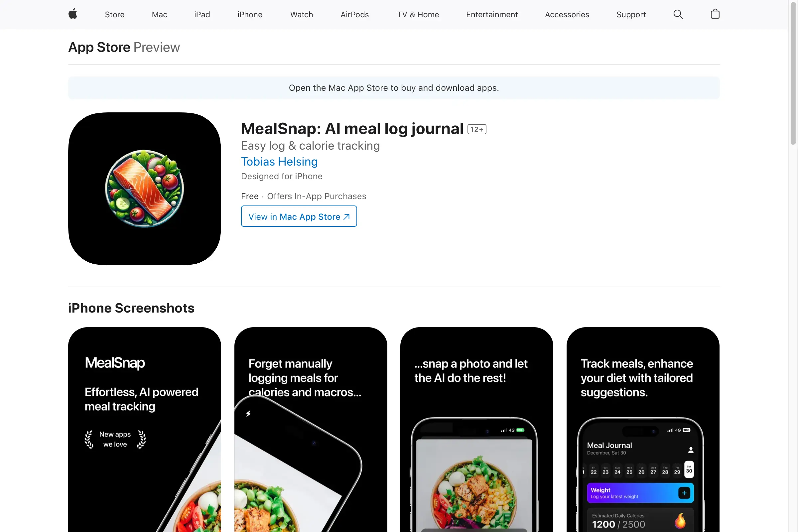Click the Tobias Helsing developer link
798x532 pixels.
pyautogui.click(x=279, y=162)
